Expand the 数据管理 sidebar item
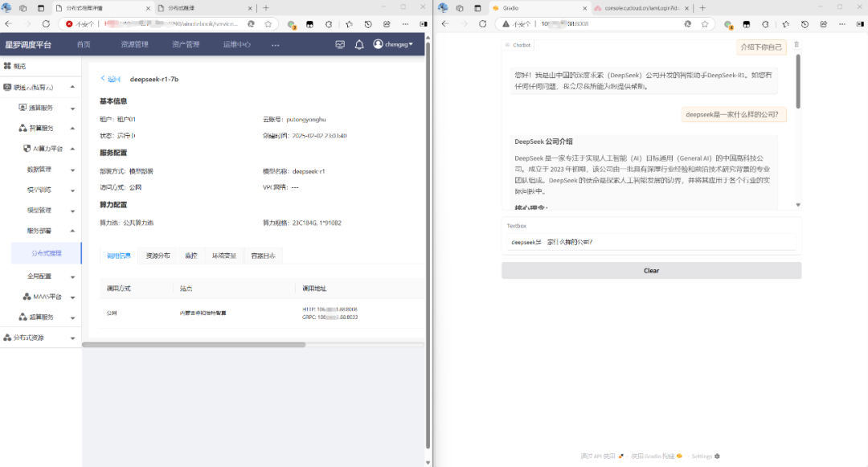Screen dimensions: 868x467 [x=41, y=170]
